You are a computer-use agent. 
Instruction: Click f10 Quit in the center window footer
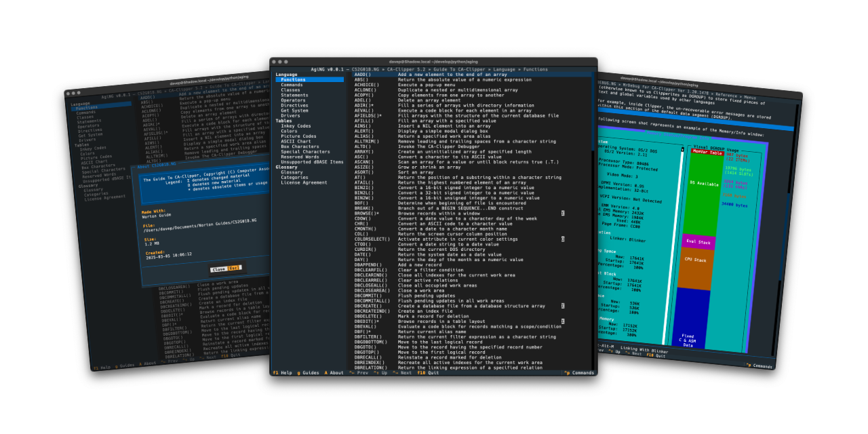pyautogui.click(x=428, y=372)
